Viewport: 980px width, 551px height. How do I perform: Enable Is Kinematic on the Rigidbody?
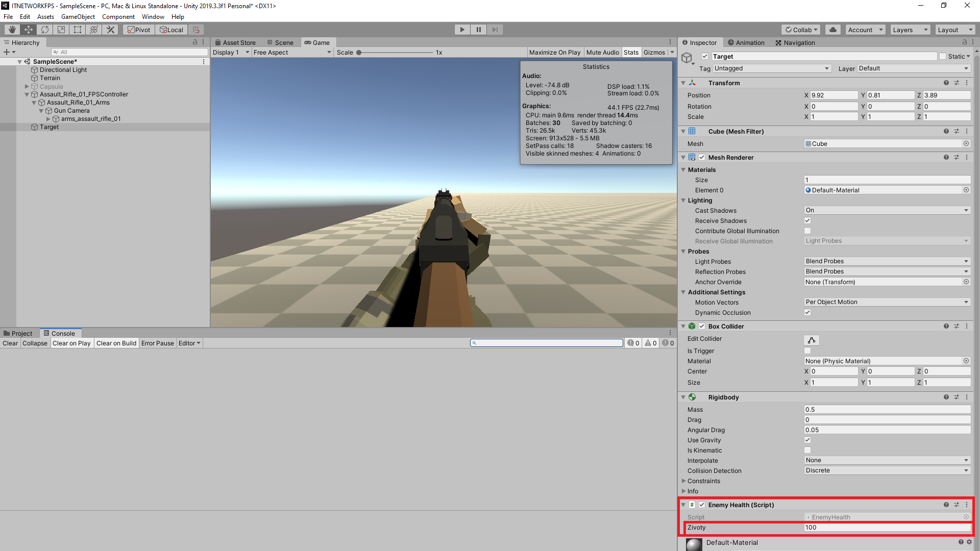tap(807, 450)
